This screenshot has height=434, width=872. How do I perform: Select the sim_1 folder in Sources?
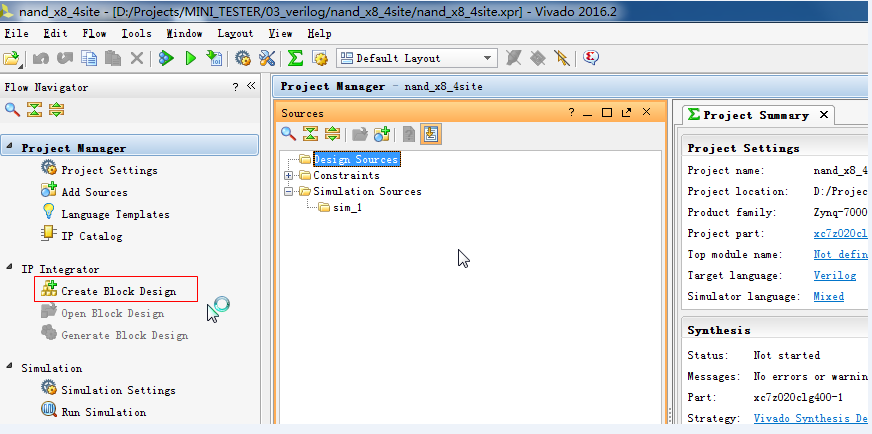347,208
